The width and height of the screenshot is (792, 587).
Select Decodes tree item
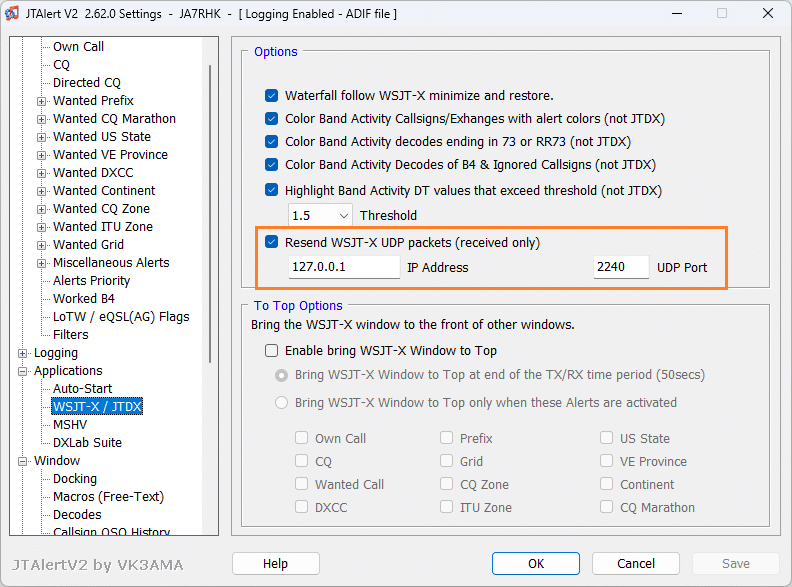[x=77, y=514]
